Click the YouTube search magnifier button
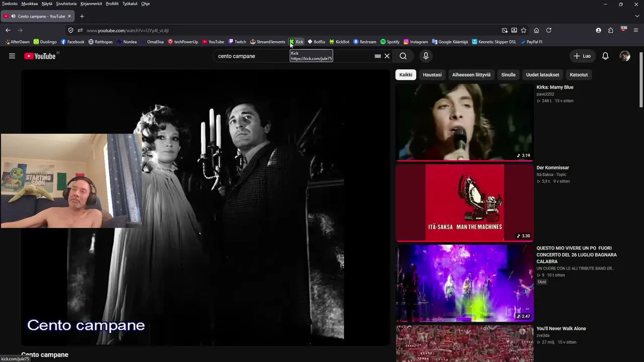The height and width of the screenshot is (362, 644). pyautogui.click(x=403, y=56)
